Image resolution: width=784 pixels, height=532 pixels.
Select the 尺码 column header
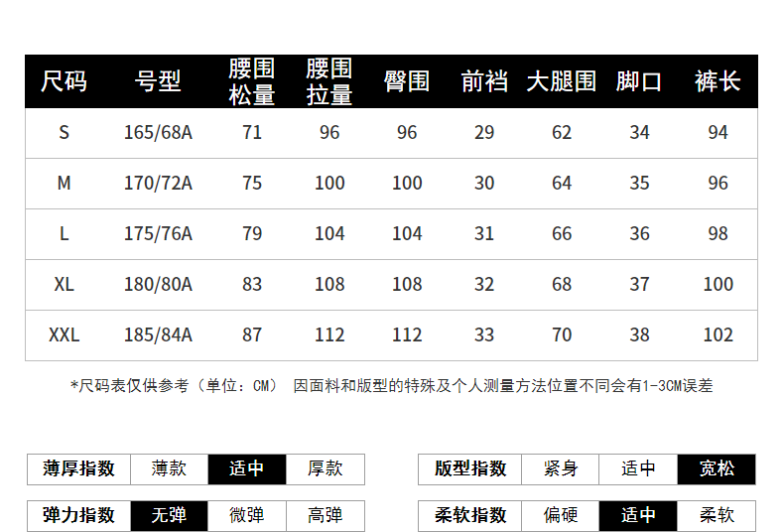pyautogui.click(x=64, y=81)
